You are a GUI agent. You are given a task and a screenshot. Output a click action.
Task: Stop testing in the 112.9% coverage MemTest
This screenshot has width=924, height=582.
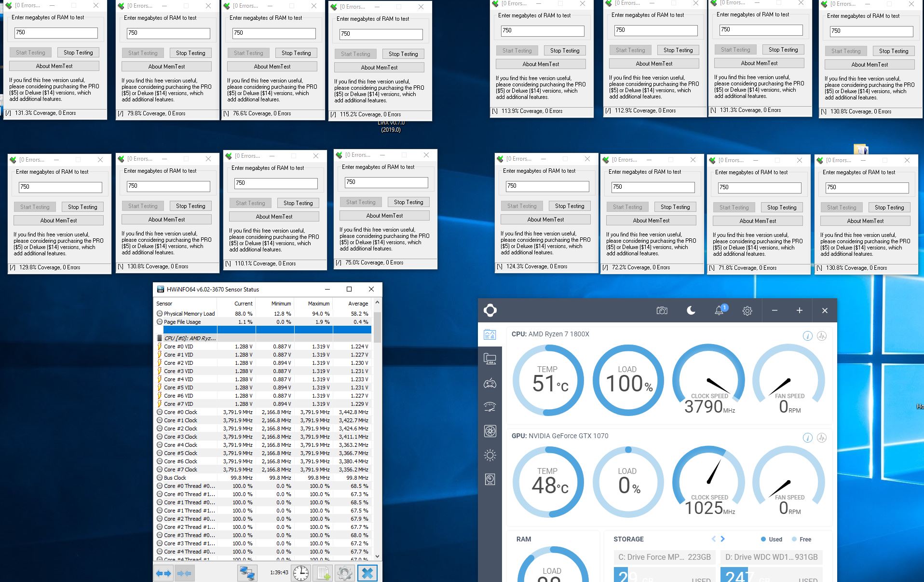click(678, 50)
